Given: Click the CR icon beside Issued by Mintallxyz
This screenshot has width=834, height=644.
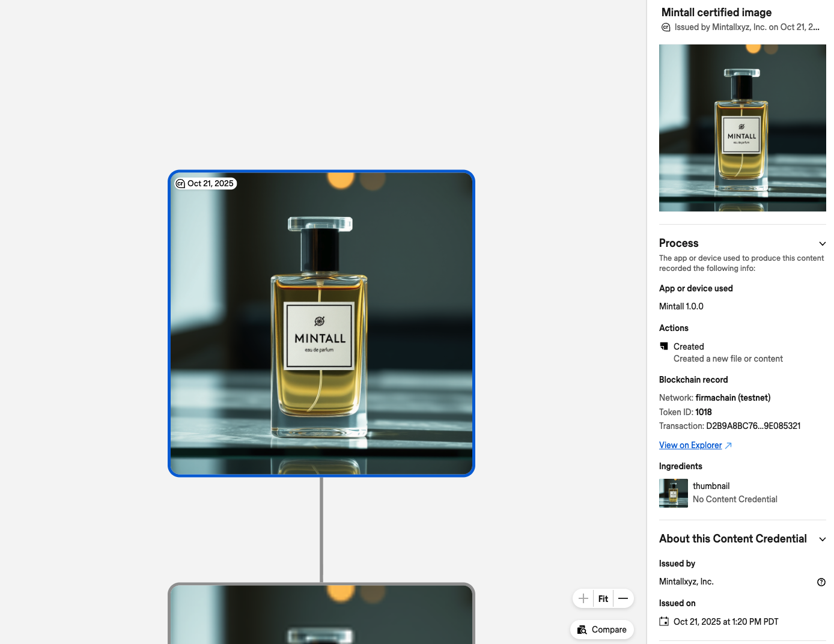Looking at the screenshot, I should [666, 27].
